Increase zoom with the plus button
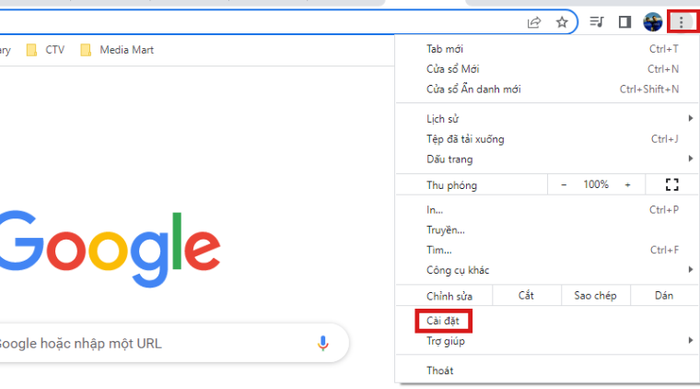700x389 pixels. pyautogui.click(x=628, y=184)
